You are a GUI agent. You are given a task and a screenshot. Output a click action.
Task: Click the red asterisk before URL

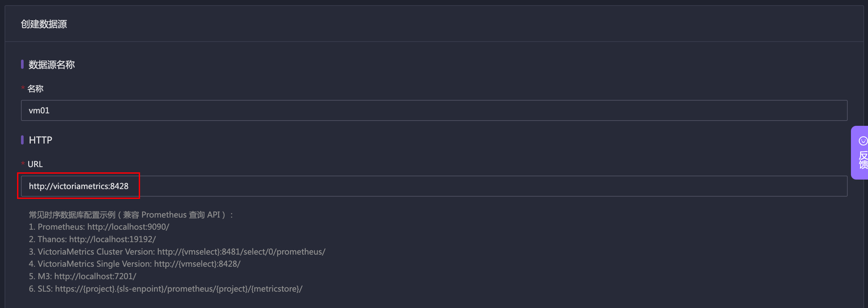point(23,164)
